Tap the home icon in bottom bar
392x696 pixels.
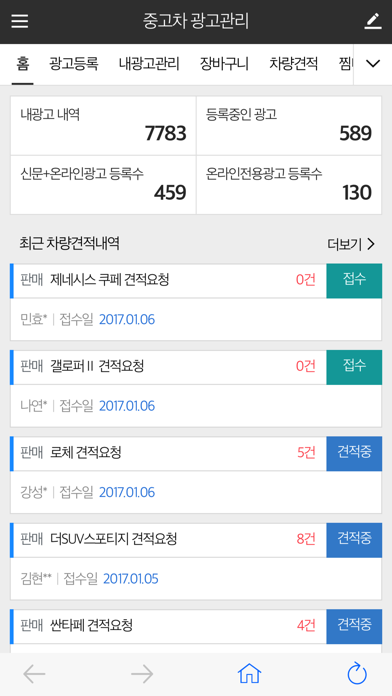(x=249, y=674)
